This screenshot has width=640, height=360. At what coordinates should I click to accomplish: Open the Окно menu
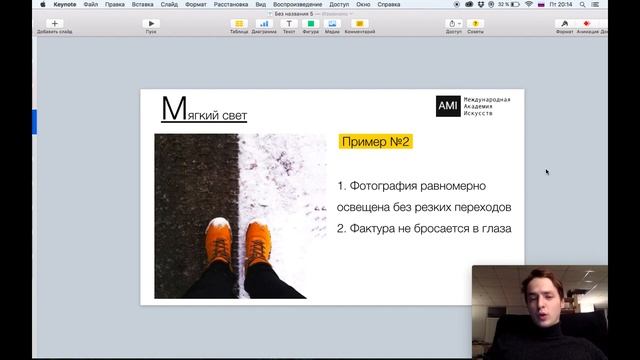point(363,4)
